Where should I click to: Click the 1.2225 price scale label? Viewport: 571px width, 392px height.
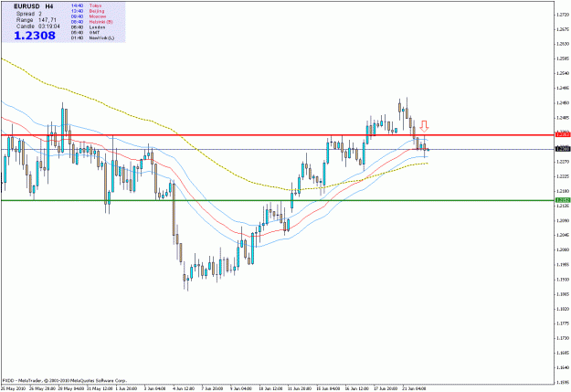tap(563, 176)
